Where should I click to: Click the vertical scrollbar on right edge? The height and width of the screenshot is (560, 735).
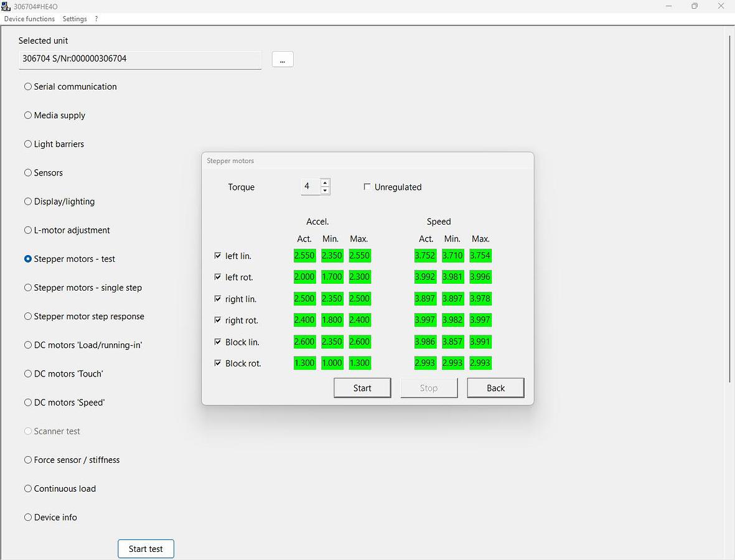point(730,208)
